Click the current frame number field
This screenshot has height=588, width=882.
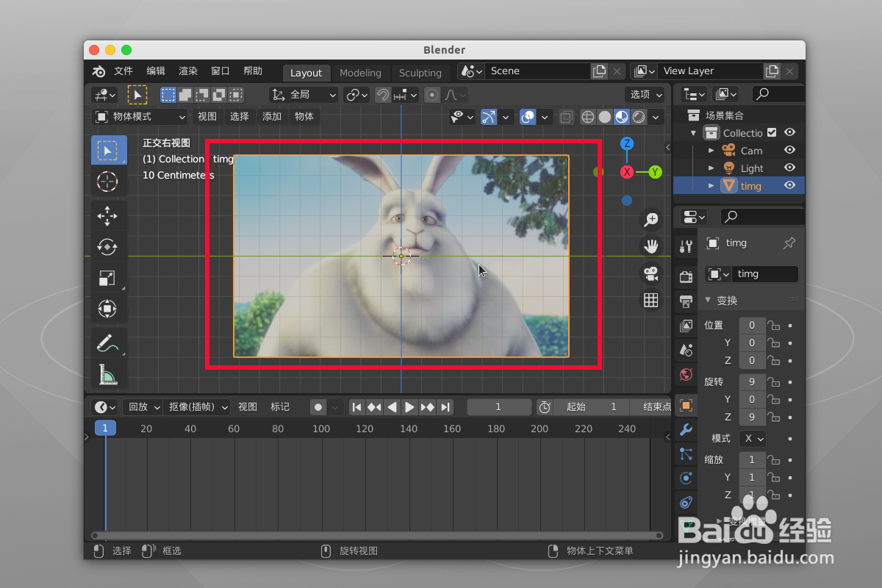pos(498,407)
